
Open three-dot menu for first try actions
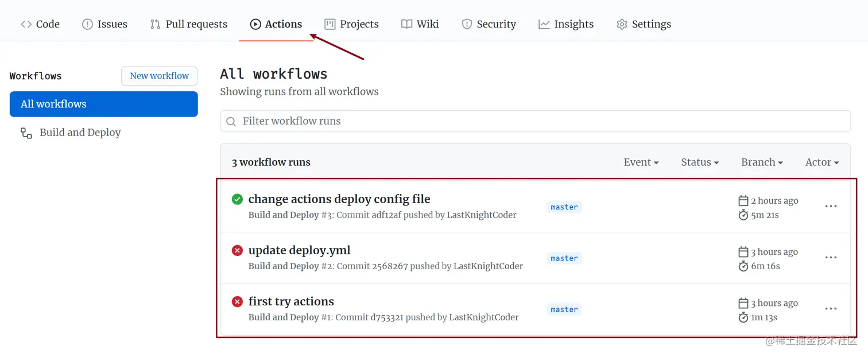[x=831, y=309]
